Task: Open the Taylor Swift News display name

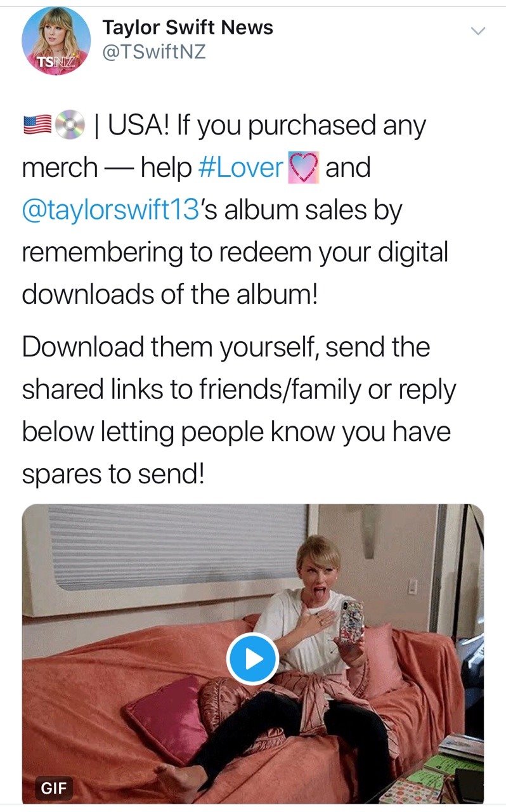Action: point(188,27)
